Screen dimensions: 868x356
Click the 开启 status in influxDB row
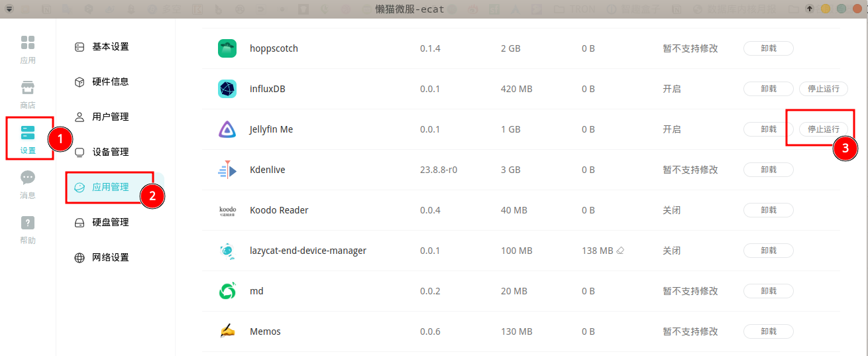click(x=672, y=89)
